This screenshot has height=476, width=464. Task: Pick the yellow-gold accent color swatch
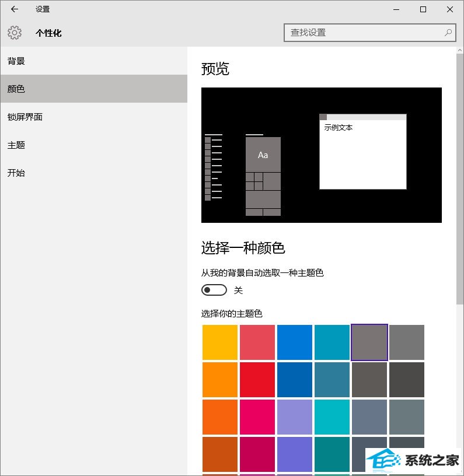click(x=220, y=342)
